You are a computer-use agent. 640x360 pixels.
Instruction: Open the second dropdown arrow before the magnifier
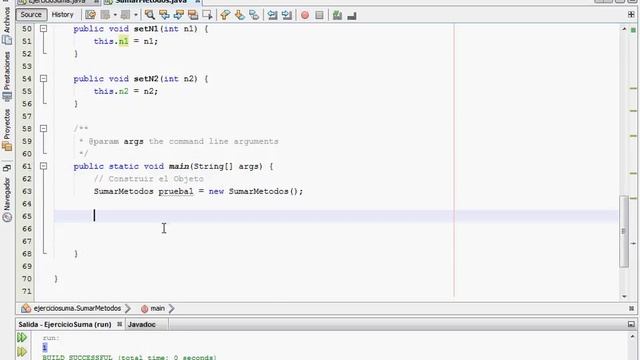(136, 15)
